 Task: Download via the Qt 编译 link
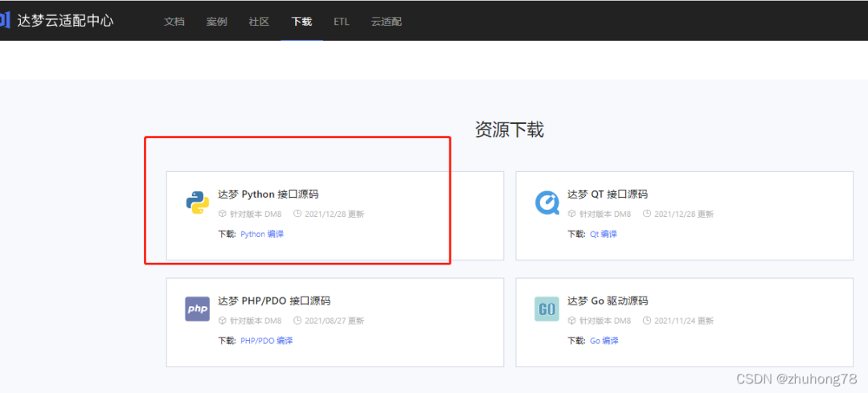coord(604,234)
